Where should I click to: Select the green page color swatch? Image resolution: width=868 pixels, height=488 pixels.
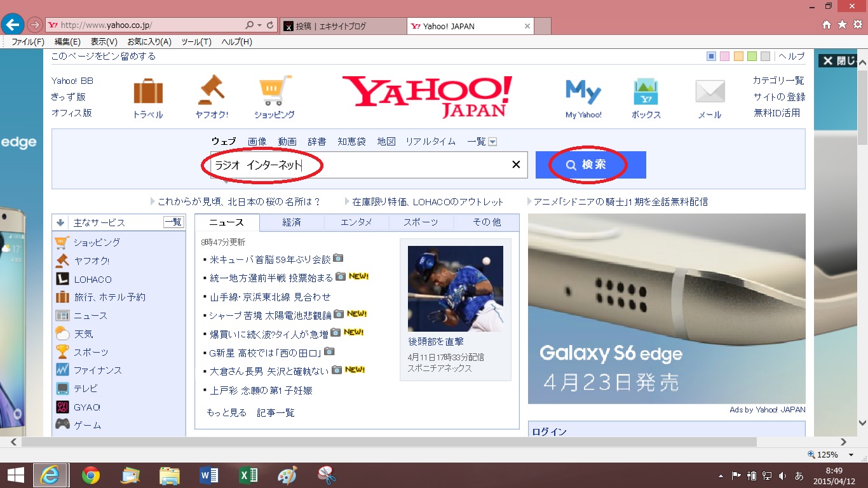(752, 57)
